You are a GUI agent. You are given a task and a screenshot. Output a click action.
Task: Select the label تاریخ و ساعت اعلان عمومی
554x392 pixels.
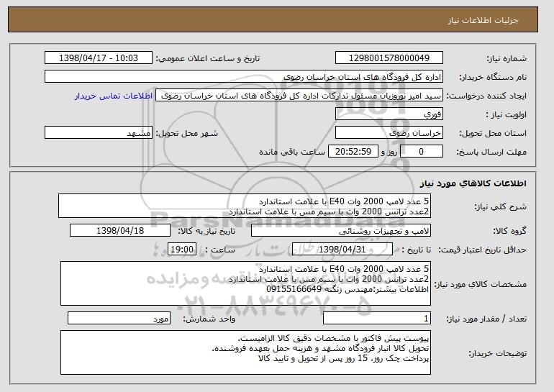pos(208,58)
